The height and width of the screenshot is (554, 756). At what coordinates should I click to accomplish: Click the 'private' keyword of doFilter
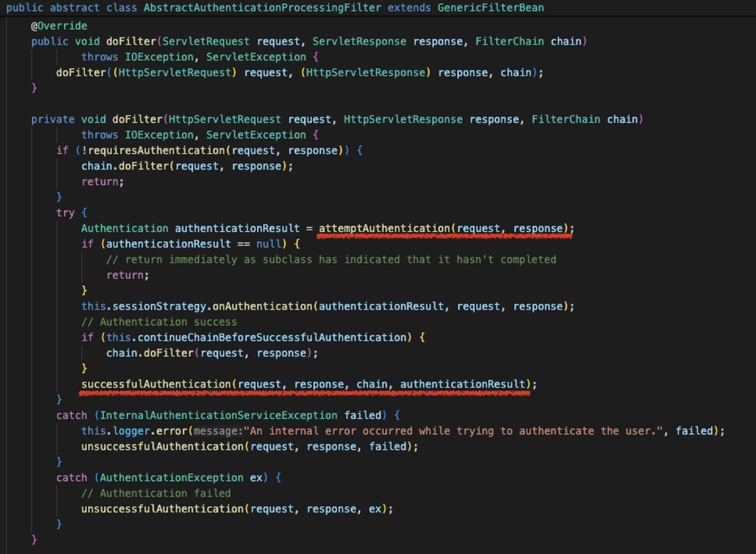(x=53, y=119)
